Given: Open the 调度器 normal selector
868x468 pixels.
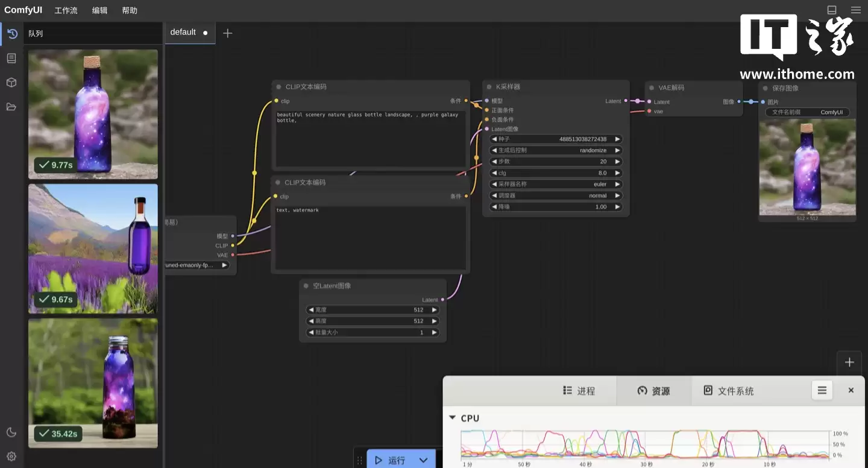Looking at the screenshot, I should 556,195.
